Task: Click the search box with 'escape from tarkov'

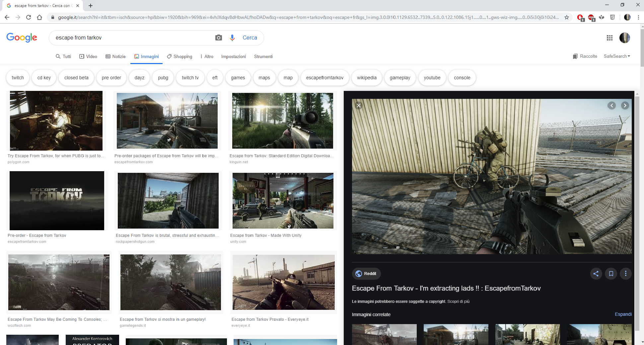Action: [x=133, y=38]
